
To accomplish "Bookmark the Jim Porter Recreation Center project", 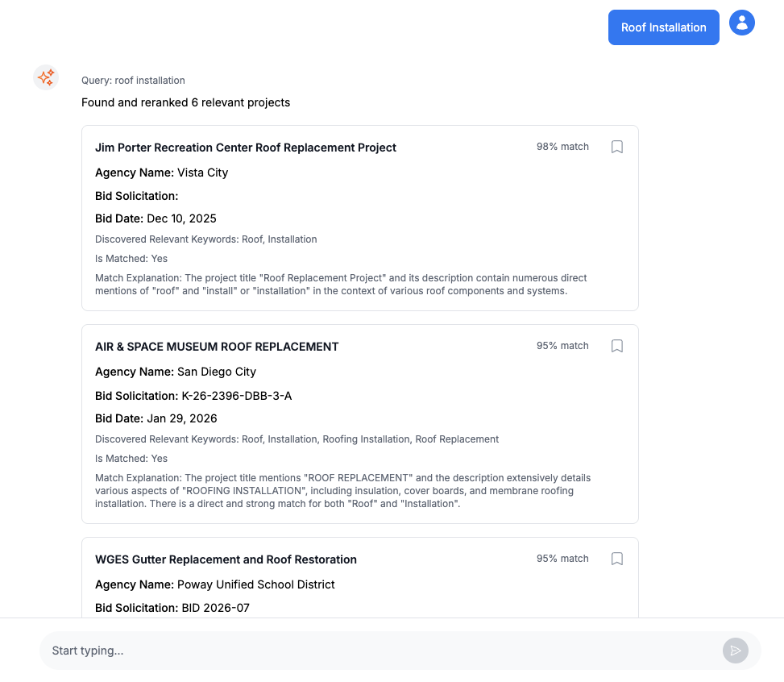I will [x=616, y=147].
